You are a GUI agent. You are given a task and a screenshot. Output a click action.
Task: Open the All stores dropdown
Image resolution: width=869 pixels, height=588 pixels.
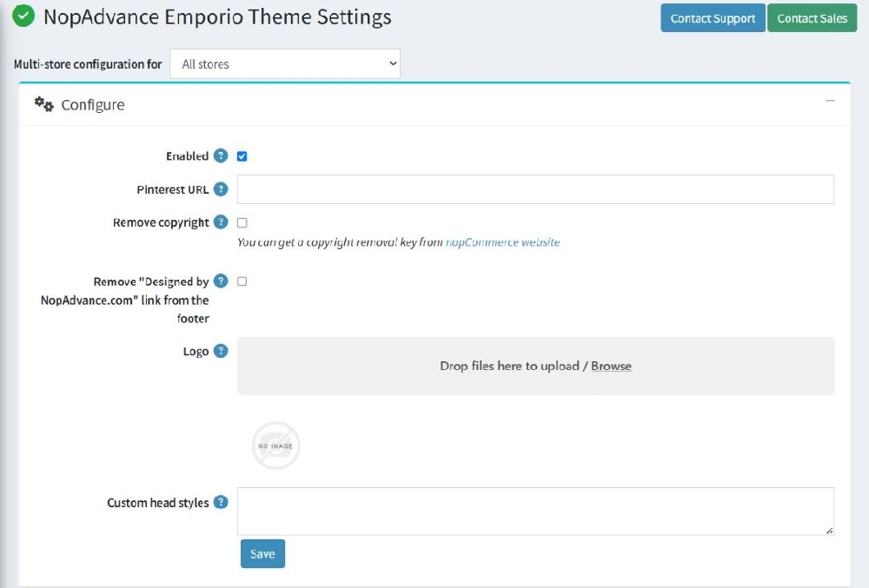tap(285, 63)
